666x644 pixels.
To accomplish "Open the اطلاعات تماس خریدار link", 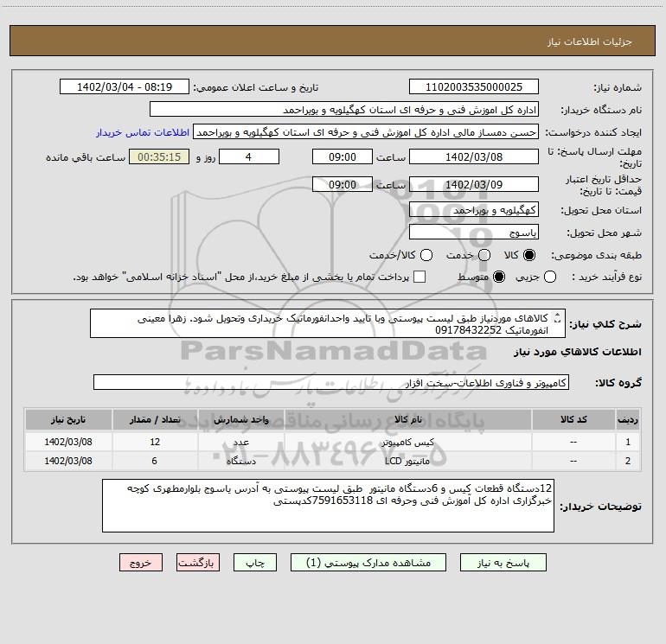I will coord(143,132).
